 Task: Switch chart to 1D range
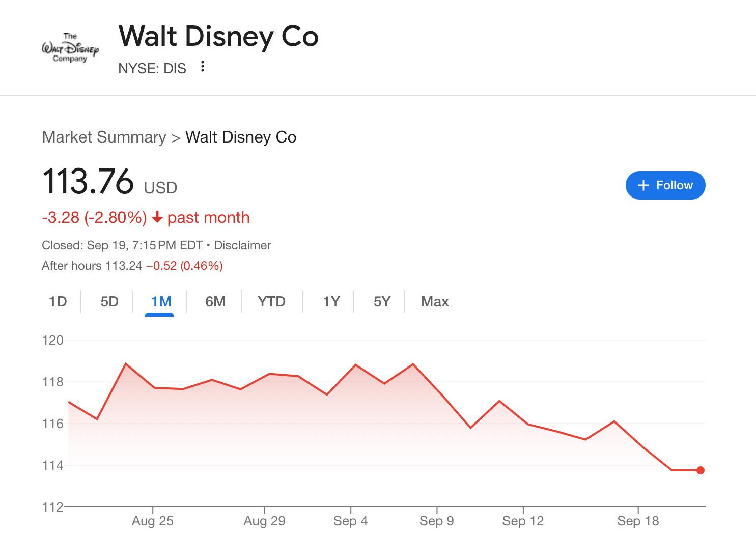(58, 302)
